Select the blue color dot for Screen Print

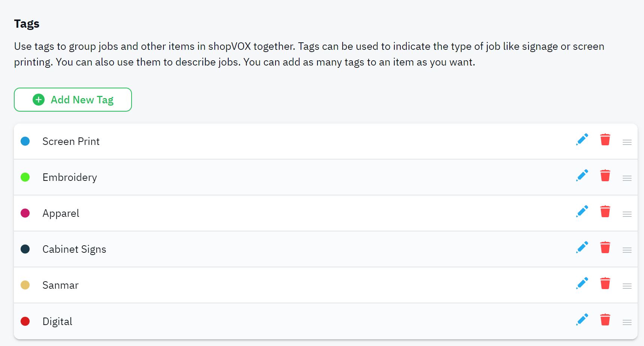click(x=25, y=141)
